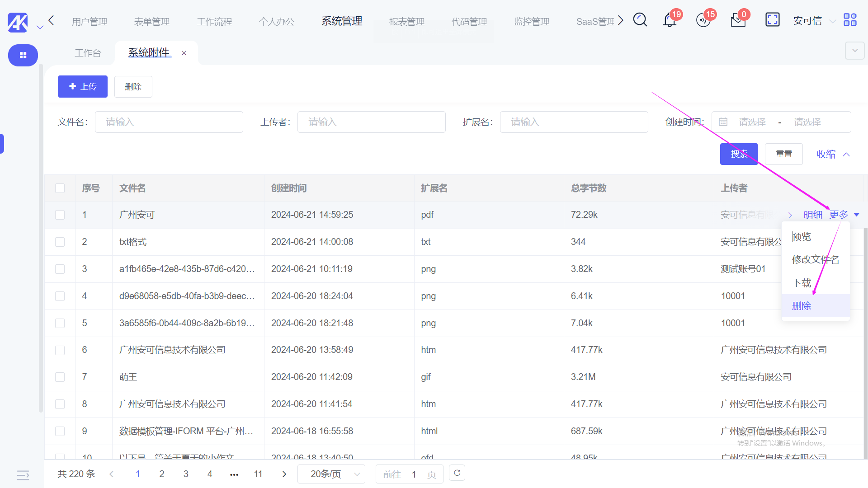
Task: Click the 文件名 input field
Action: (169, 122)
